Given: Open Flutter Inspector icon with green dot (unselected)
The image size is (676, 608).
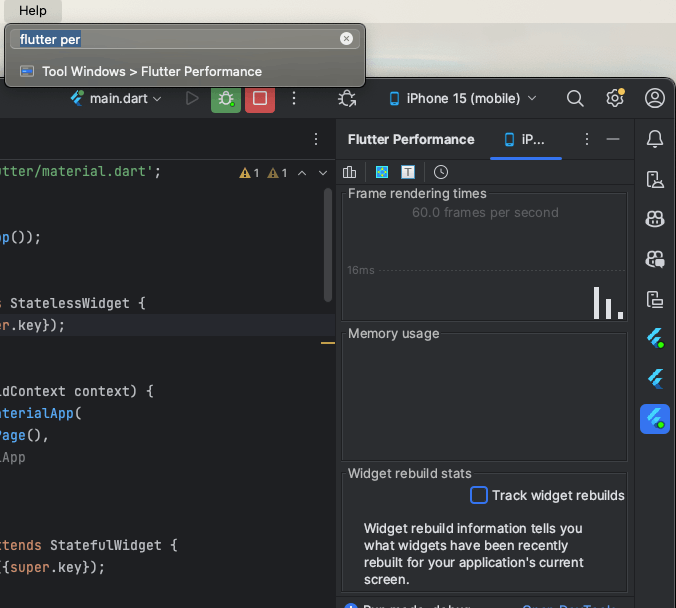Looking at the screenshot, I should click(654, 338).
